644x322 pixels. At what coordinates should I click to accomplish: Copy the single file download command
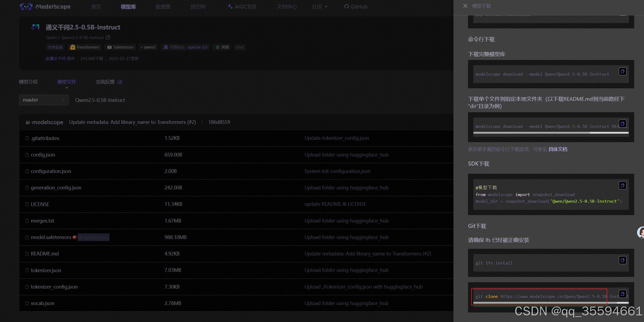[622, 124]
